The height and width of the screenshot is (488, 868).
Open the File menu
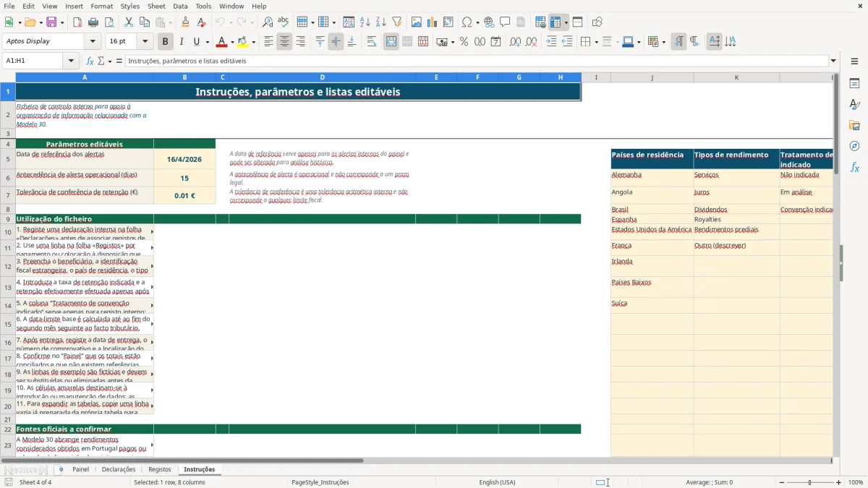click(9, 6)
